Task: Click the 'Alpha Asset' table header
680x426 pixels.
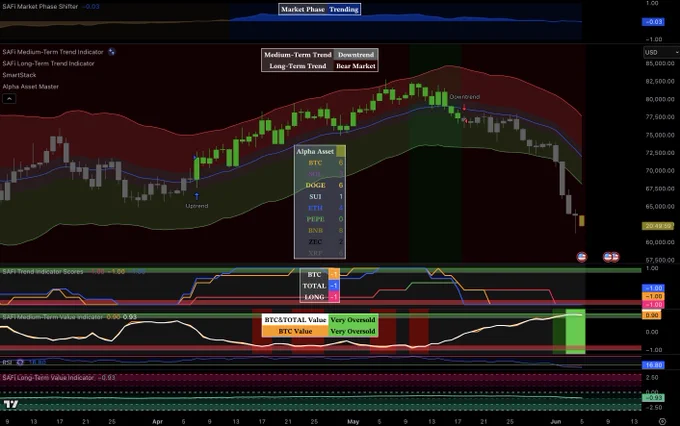Action: [315, 151]
